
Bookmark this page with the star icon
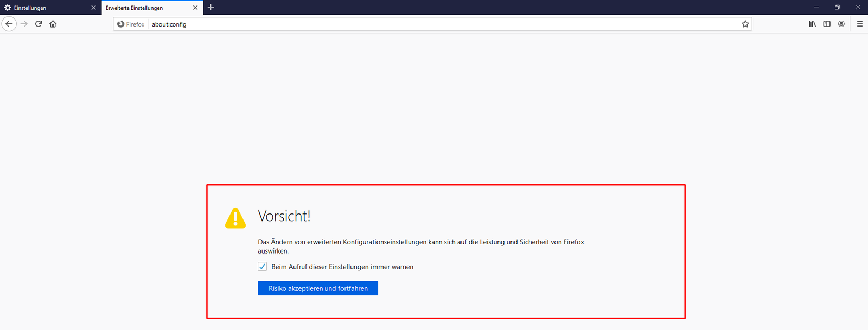(745, 24)
